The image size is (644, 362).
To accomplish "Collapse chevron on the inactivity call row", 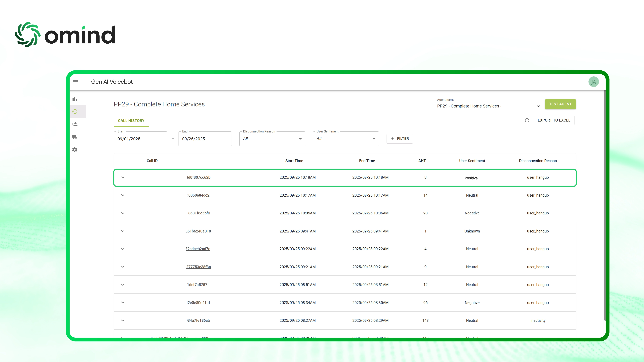I will [x=123, y=320].
